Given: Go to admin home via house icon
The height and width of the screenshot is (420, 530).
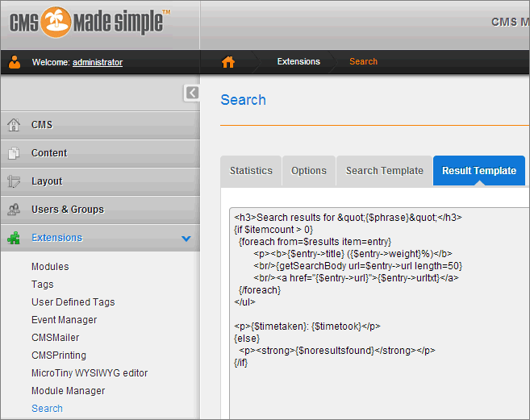Looking at the screenshot, I should (x=228, y=62).
